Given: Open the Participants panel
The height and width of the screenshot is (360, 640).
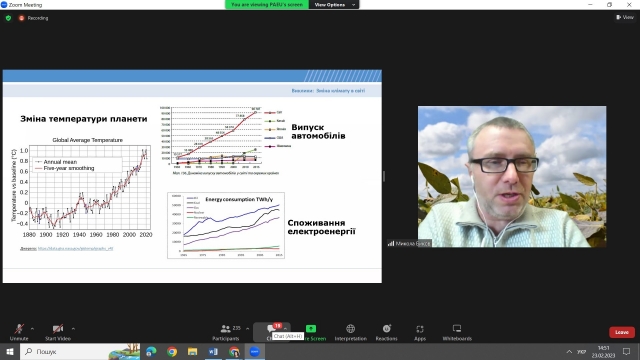Looking at the screenshot, I should coord(226,332).
